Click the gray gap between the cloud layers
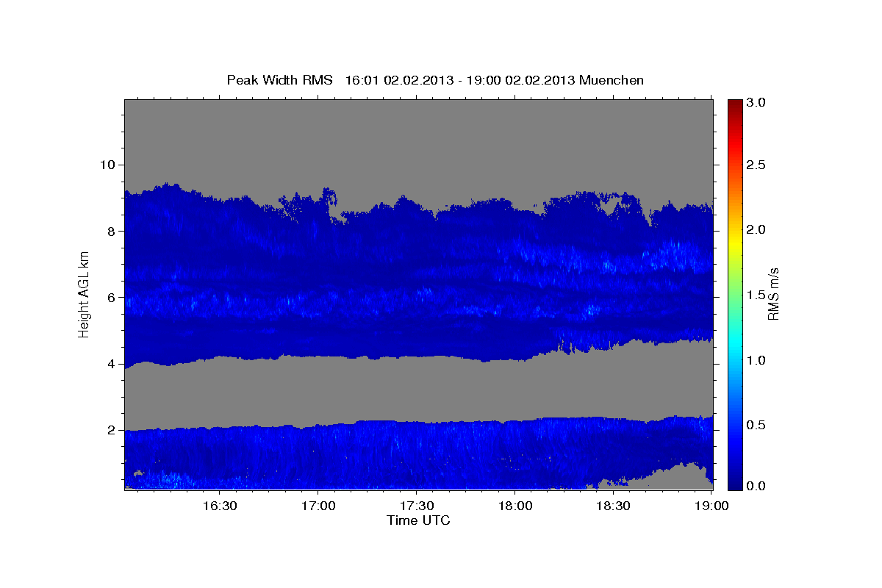 418,390
